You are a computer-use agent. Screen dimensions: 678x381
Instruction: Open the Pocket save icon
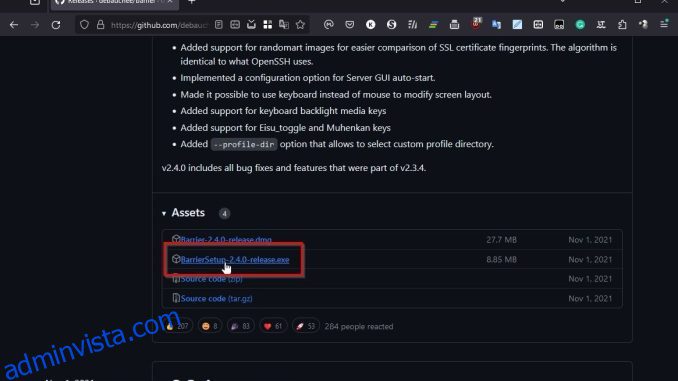(x=349, y=25)
